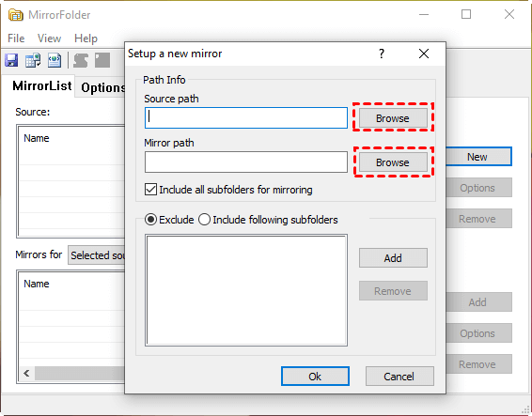
Task: Click Browse next to Mirror path
Action: 393,162
